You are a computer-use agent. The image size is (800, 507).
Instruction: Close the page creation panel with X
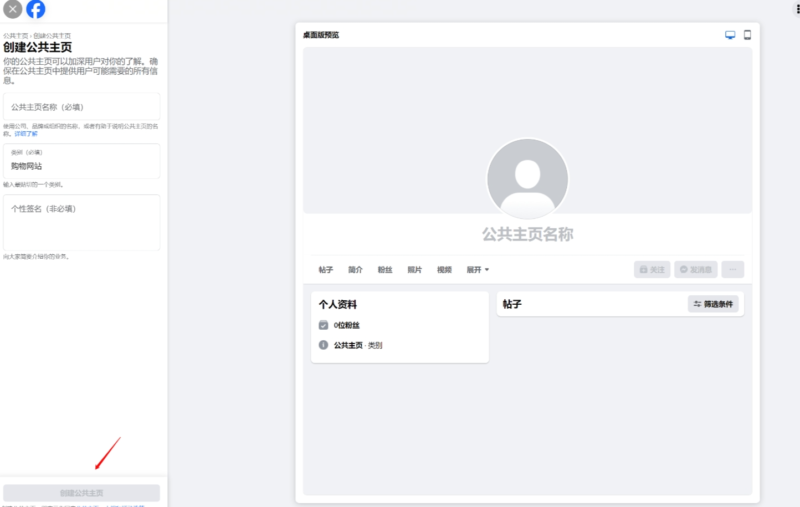(x=12, y=9)
